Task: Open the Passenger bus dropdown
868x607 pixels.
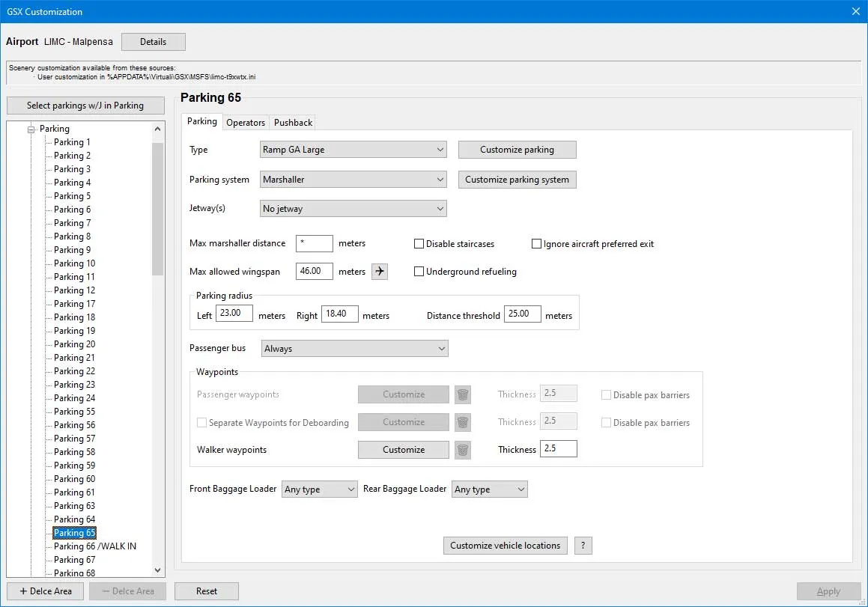Action: [x=353, y=349]
